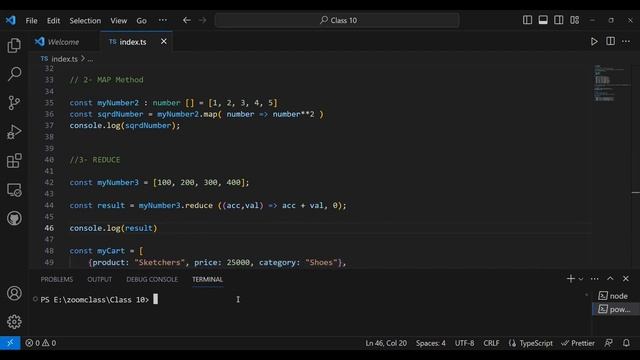Go back with the left arrow

tap(187, 20)
